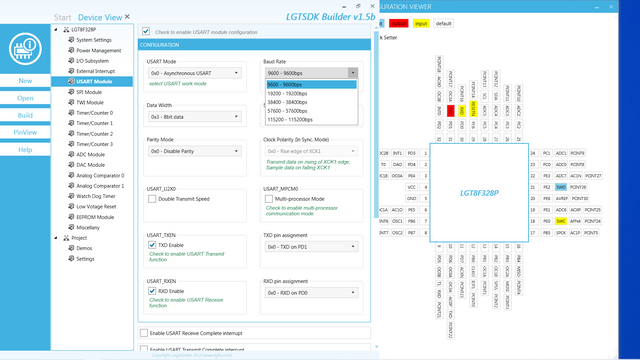
Task: Open the Watch Dog Timer icon
Action: 71,196
